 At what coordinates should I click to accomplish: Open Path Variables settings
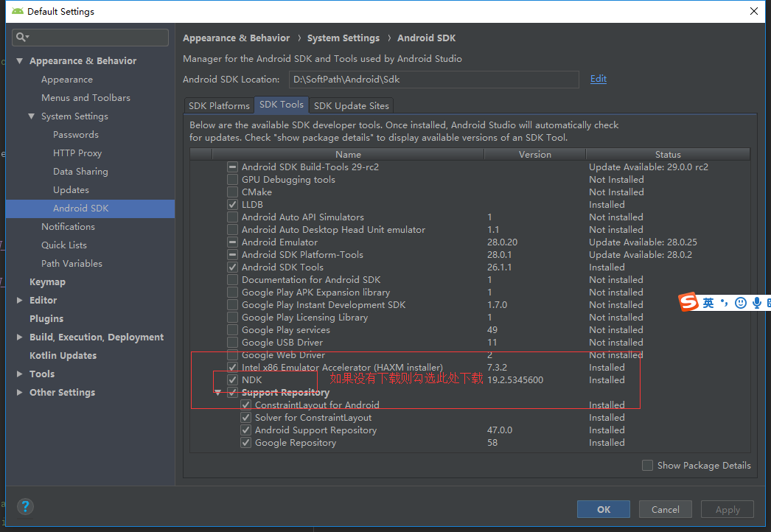coord(71,264)
